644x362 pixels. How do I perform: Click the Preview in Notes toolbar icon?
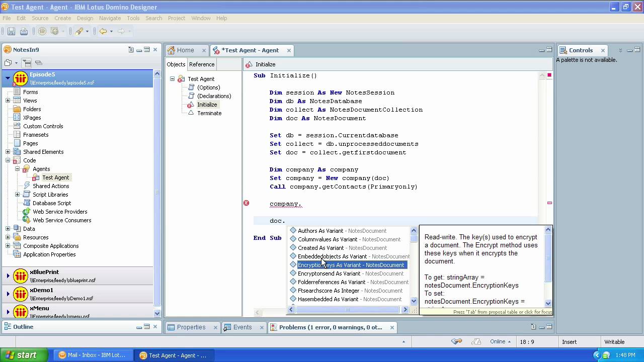click(x=42, y=31)
